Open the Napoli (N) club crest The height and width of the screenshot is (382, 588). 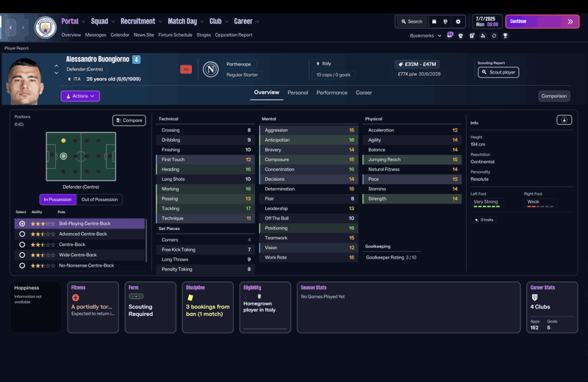click(211, 69)
